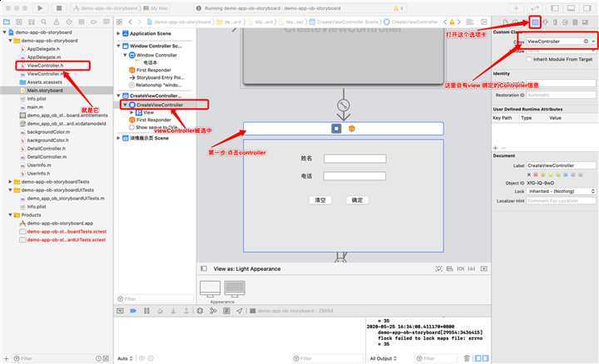Toggle the inspectors panel visibility button
Viewport: 599px width, 364px height.
(x=587, y=8)
